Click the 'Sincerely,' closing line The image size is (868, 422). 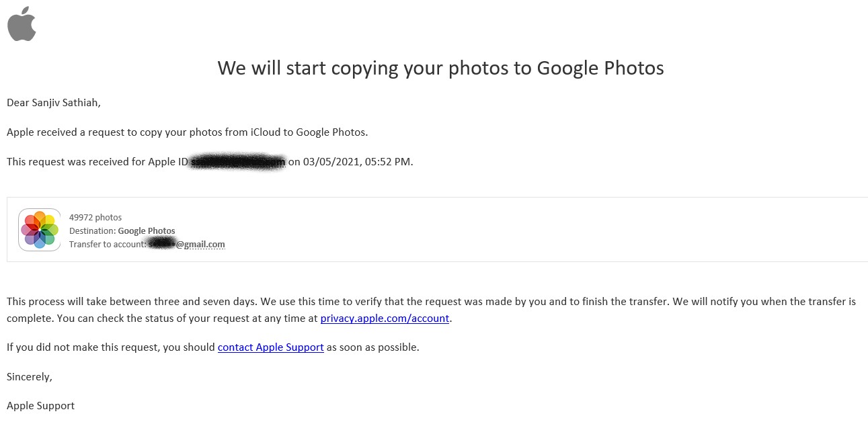tap(30, 377)
